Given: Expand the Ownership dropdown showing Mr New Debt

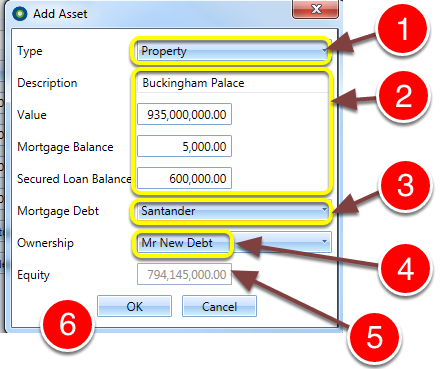Looking at the screenshot, I should coord(234,242).
